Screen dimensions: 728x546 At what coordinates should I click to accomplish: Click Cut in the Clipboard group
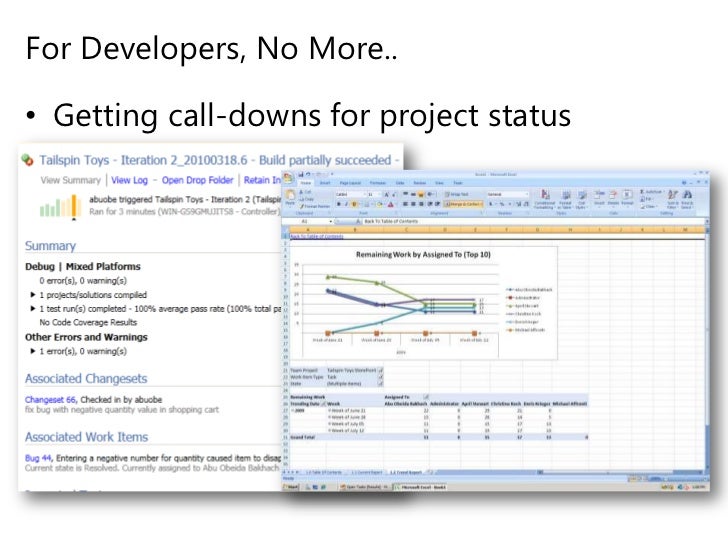click(x=306, y=192)
